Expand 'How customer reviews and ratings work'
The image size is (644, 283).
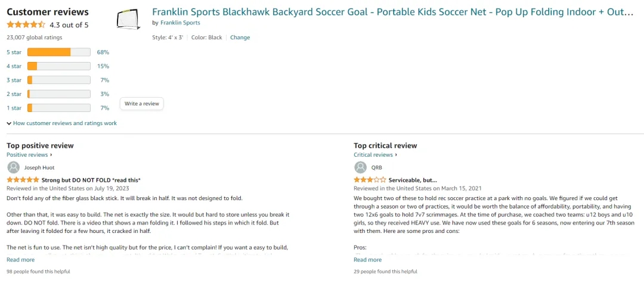point(61,123)
